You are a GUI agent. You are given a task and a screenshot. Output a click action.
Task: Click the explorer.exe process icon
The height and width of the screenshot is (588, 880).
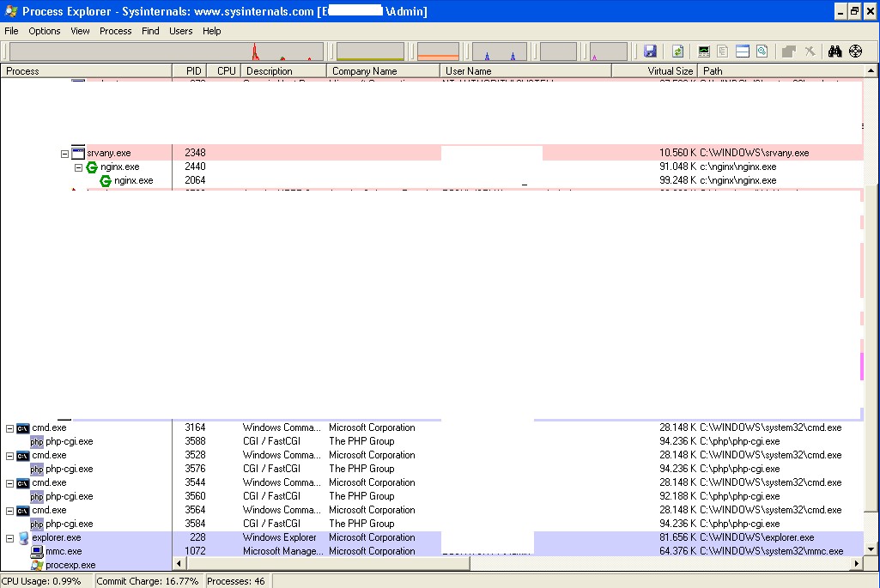tap(23, 538)
